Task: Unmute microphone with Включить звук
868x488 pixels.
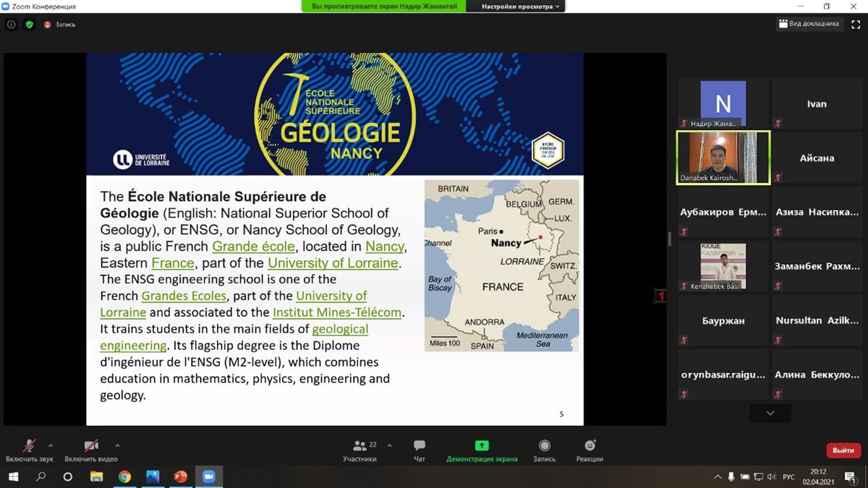Action: (x=30, y=446)
